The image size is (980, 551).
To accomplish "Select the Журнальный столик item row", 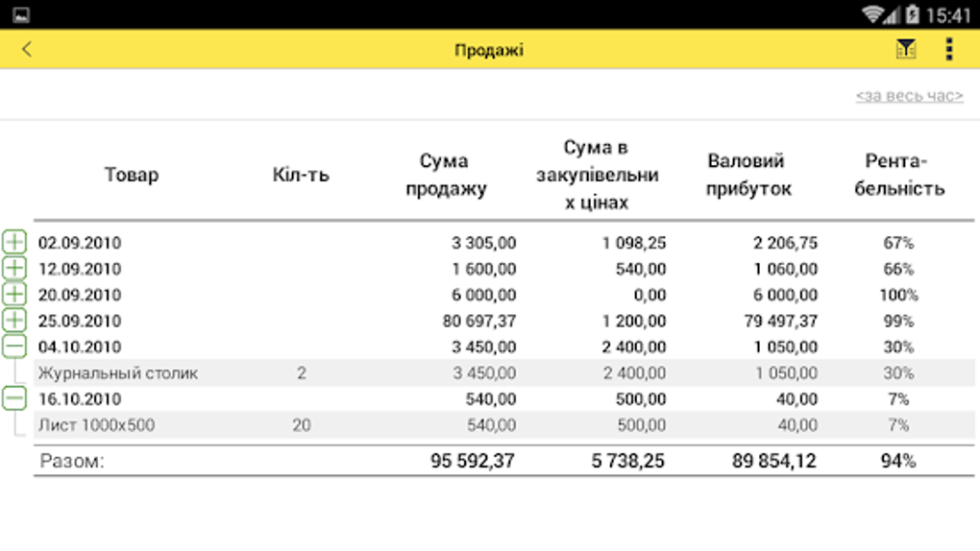I will click(x=503, y=373).
